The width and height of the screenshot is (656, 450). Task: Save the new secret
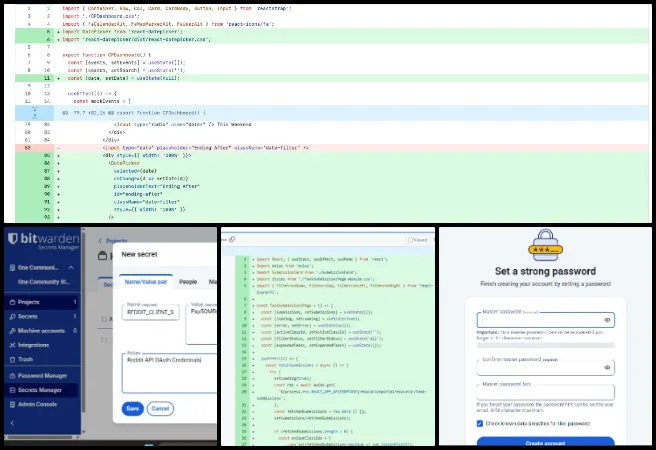point(132,408)
